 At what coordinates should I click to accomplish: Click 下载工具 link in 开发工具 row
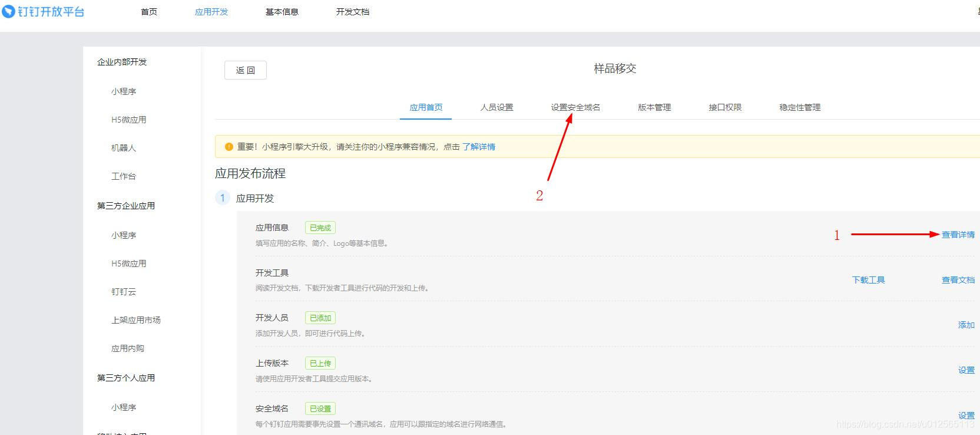869,280
